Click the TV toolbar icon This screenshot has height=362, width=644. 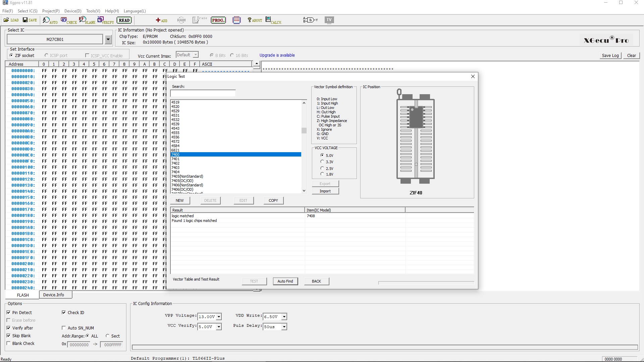coord(329,20)
